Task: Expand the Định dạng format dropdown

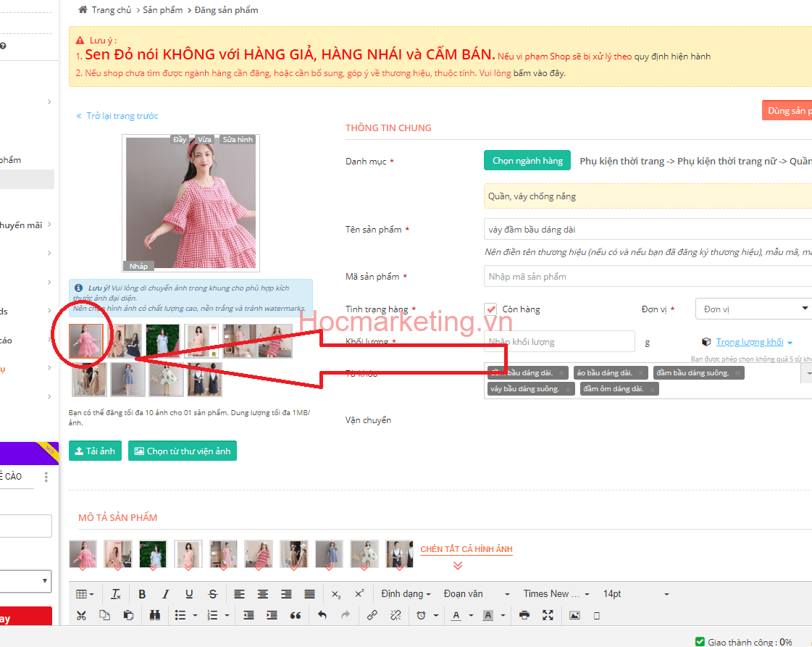Action: [406, 594]
